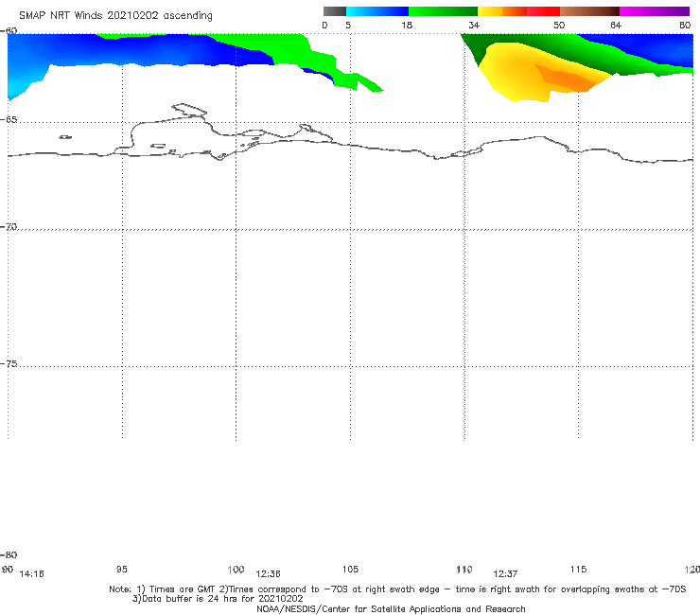Click the -75 latitude axis label
The height and width of the screenshot is (615, 700).
tap(9, 363)
